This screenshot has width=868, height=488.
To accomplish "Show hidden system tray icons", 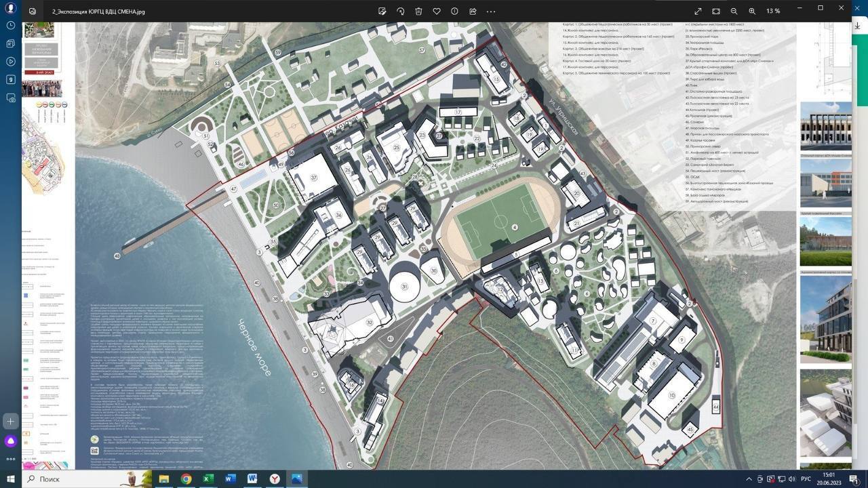I will [749, 479].
